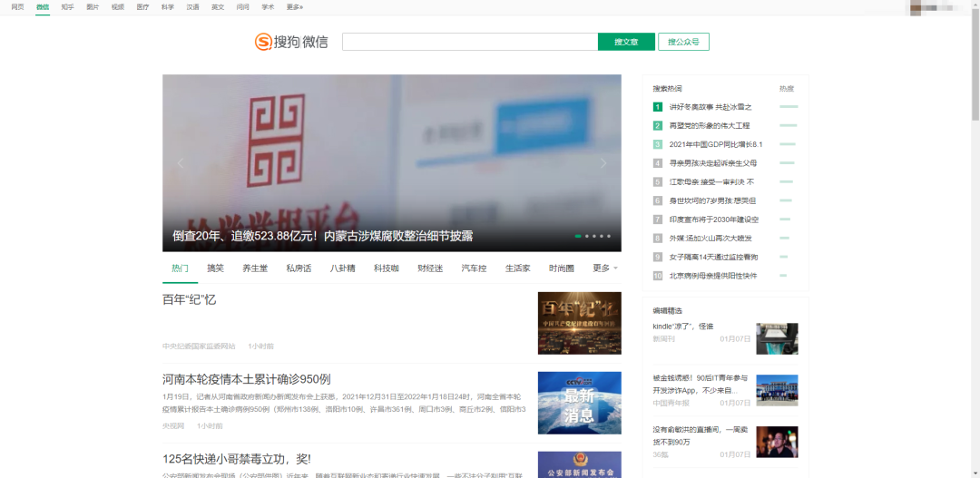This screenshot has width=980, height=478.
Task: Open the carousel headline about 内蒙古涉煤腐败
Action: (x=322, y=236)
